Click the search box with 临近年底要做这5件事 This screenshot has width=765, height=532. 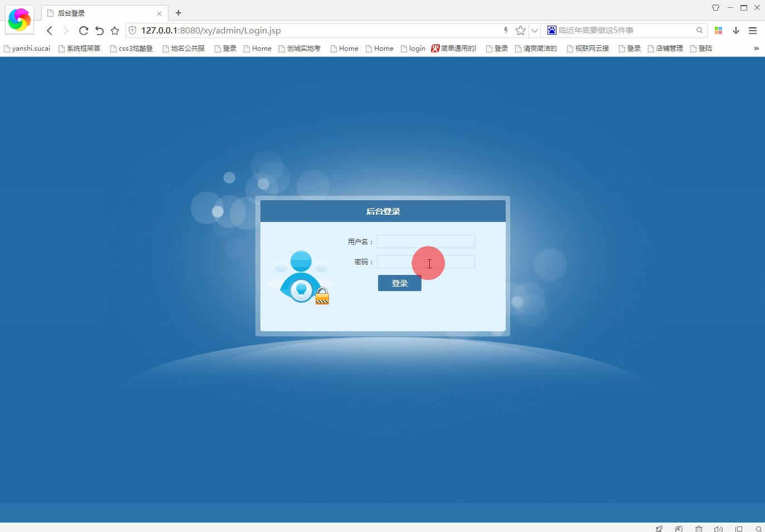624,30
